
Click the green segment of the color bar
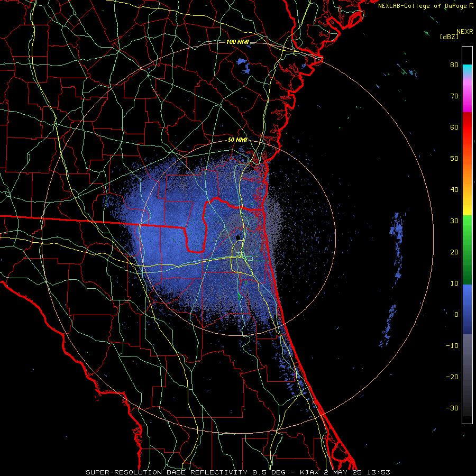[x=467, y=250]
